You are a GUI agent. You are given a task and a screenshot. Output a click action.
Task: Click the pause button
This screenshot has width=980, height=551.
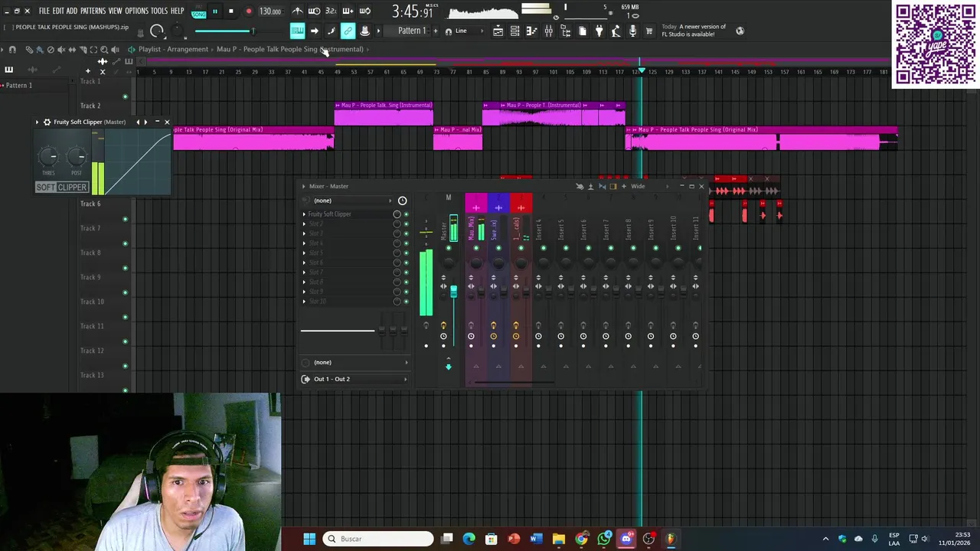(x=215, y=11)
